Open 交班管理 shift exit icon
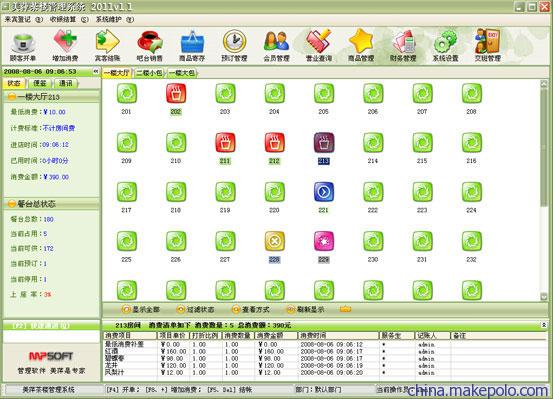The height and width of the screenshot is (399, 553). point(488,46)
